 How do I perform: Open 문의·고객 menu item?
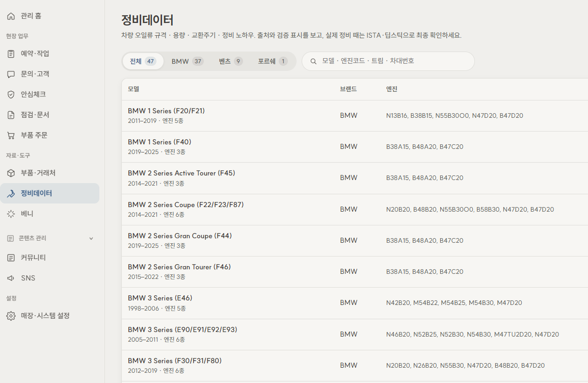click(x=35, y=74)
